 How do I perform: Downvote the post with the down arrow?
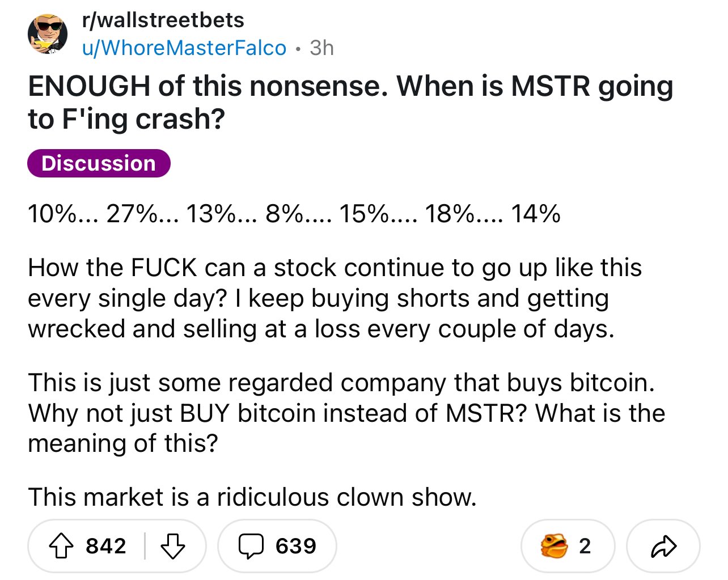tap(173, 546)
